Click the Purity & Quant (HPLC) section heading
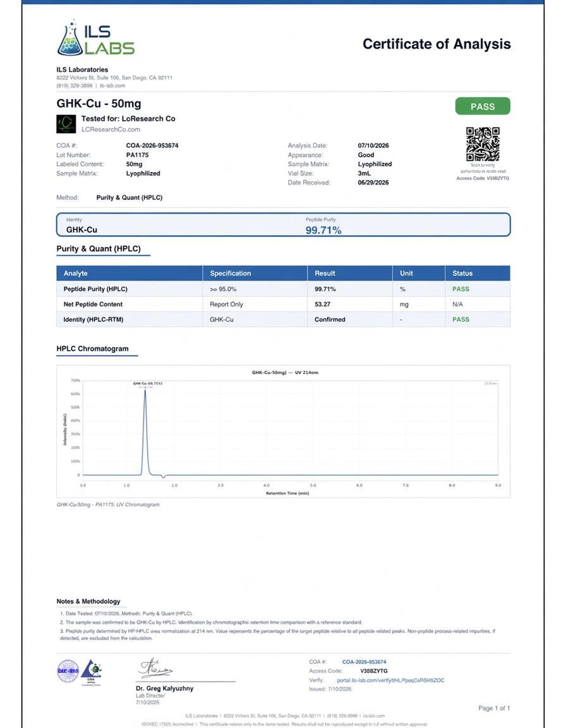Viewport: 566px width, 728px height. [x=99, y=249]
